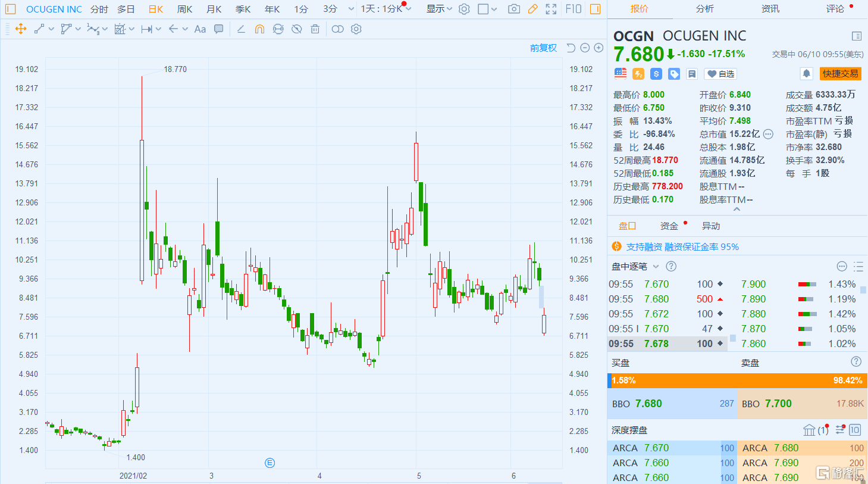Delete drawings with trash icon
Image resolution: width=868 pixels, height=484 pixels.
pos(315,29)
